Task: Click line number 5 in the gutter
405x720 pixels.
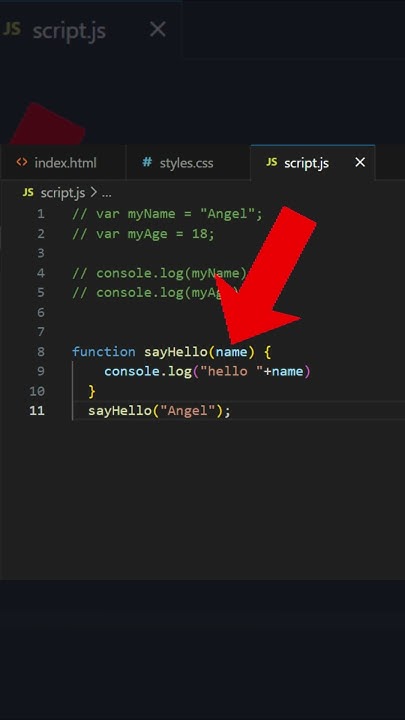Action: tap(41, 292)
